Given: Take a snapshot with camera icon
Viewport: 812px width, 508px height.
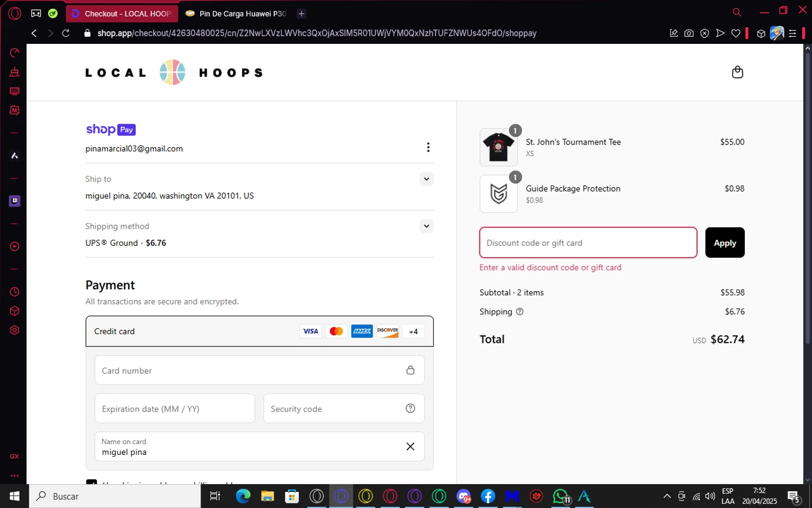Looking at the screenshot, I should tap(689, 33).
